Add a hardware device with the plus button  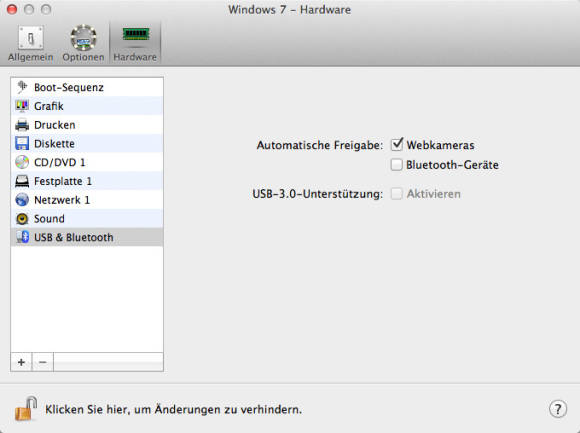(x=21, y=362)
